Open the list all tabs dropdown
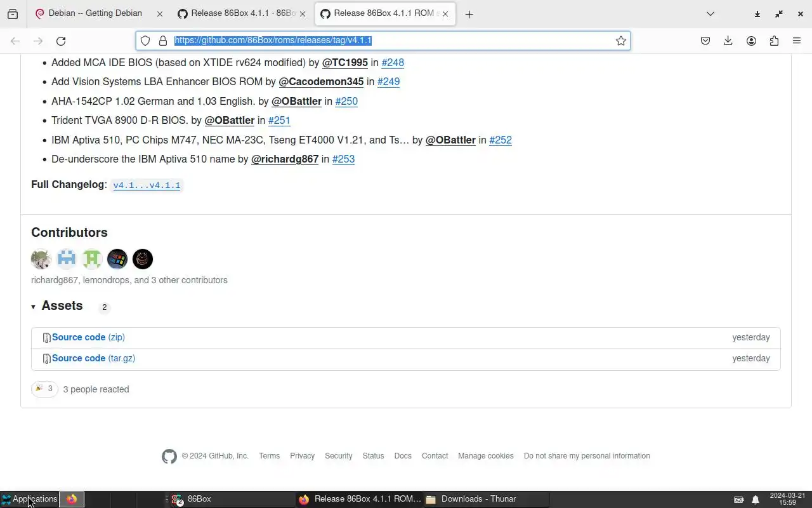Viewport: 812px width, 508px height. tap(710, 14)
